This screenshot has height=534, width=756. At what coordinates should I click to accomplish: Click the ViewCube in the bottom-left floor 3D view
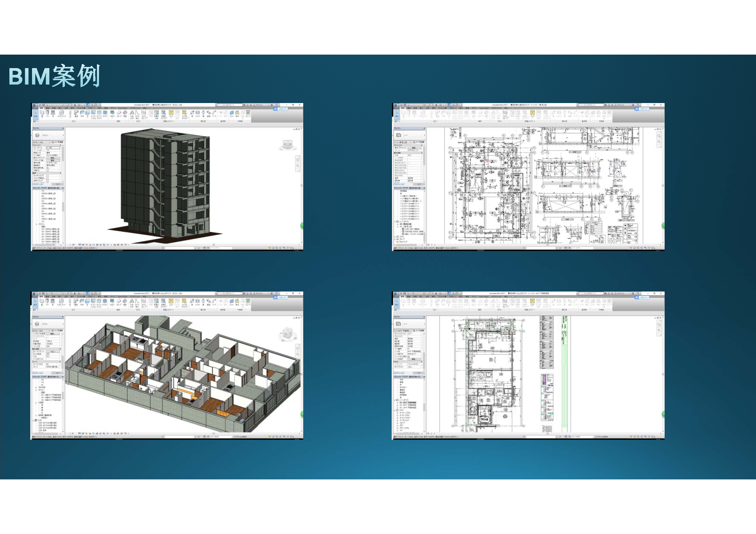click(x=287, y=333)
